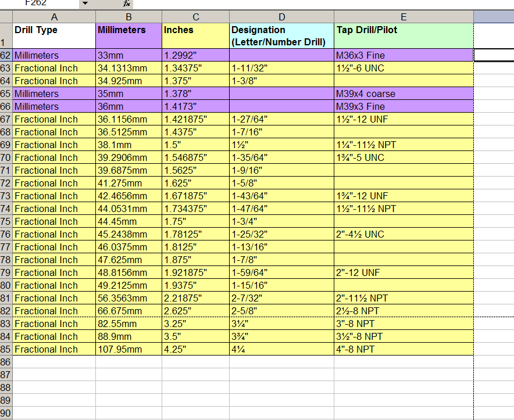The height and width of the screenshot is (420, 514).
Task: Click Fractional Inch cell in row 73
Action: pos(54,196)
